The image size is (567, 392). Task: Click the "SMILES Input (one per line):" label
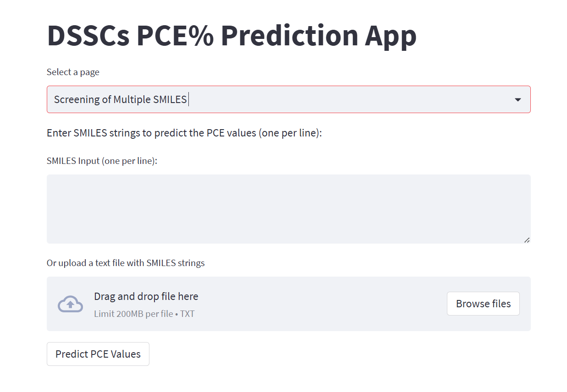coord(102,161)
